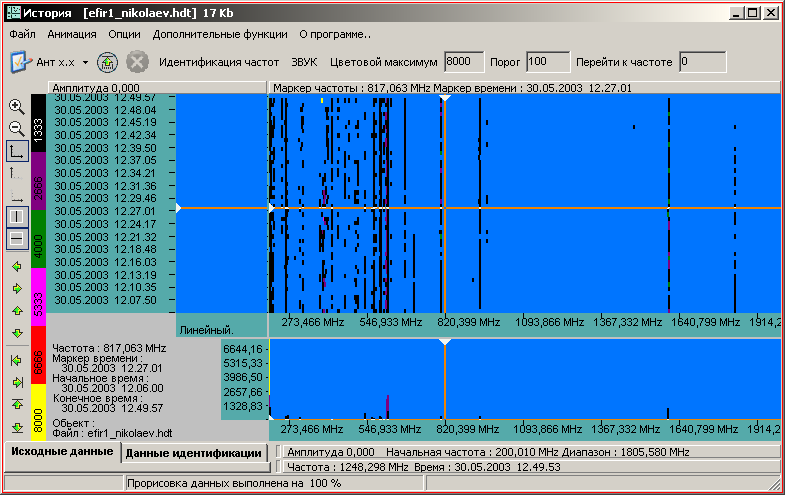Click the ЗВУК button

click(304, 63)
